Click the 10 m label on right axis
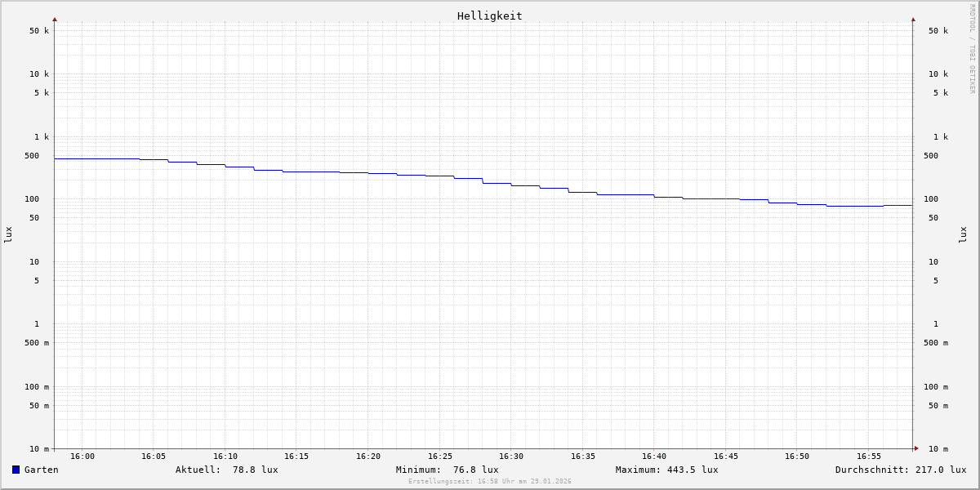This screenshot has width=980, height=490. 938,449
